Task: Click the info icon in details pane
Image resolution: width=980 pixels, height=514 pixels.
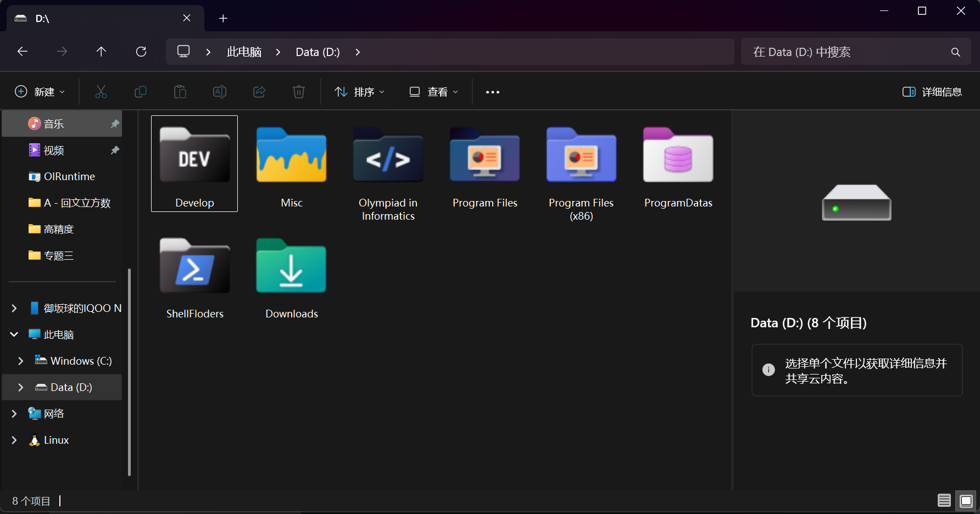Action: 769,370
